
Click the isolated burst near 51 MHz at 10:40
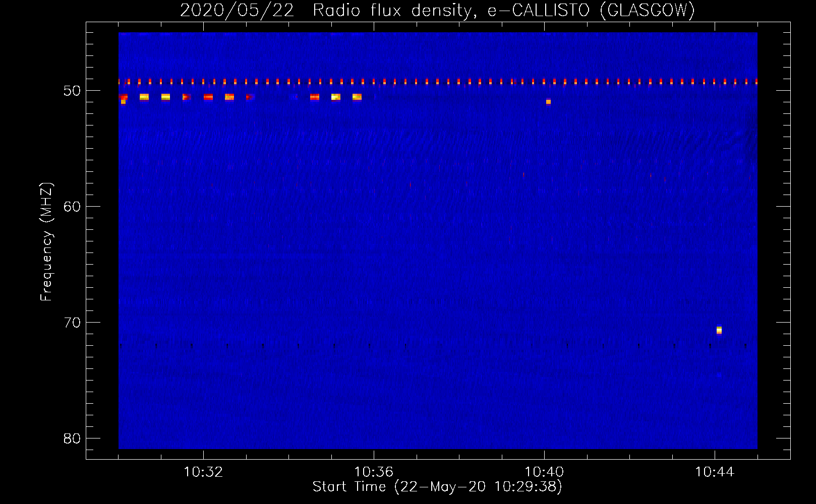548,102
